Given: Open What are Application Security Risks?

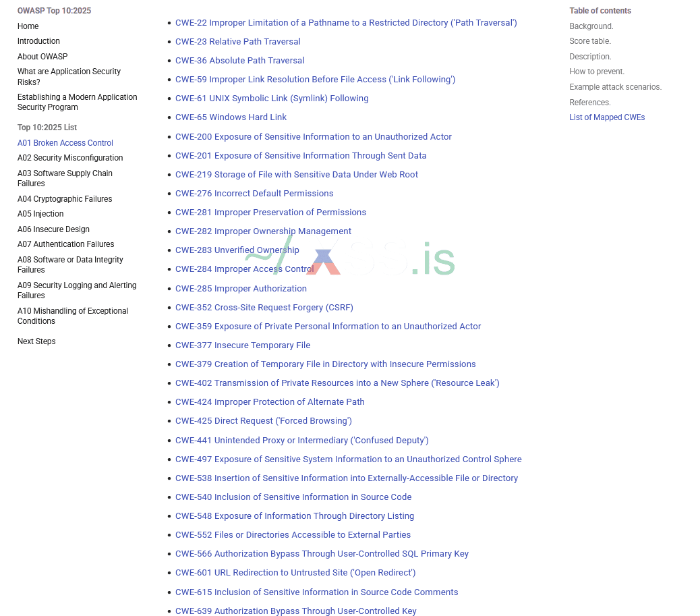Looking at the screenshot, I should pyautogui.click(x=69, y=77).
